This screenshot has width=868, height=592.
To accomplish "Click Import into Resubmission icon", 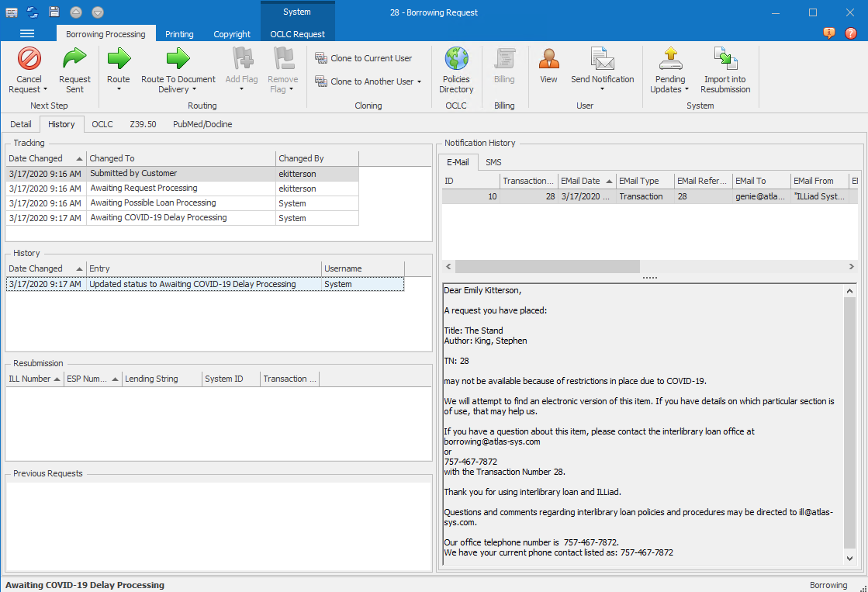I will click(725, 59).
